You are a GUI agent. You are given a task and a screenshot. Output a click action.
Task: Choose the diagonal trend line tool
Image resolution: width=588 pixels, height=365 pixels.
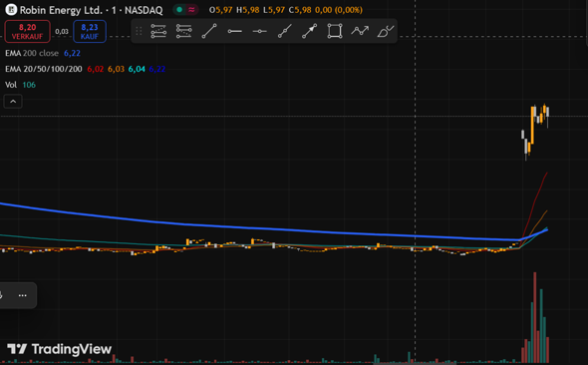[209, 31]
